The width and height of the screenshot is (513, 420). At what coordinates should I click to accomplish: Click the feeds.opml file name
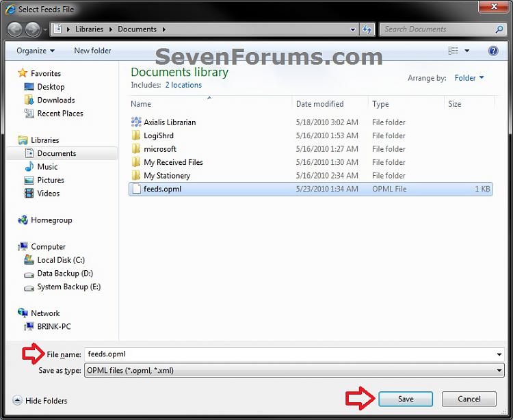[162, 189]
